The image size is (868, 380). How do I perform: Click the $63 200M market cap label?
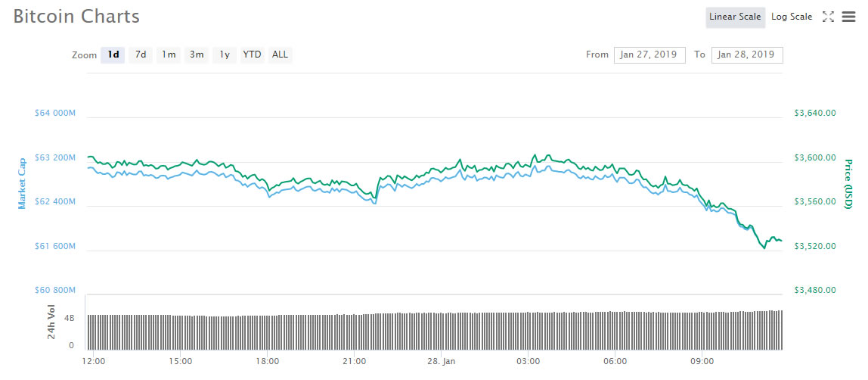coord(54,158)
